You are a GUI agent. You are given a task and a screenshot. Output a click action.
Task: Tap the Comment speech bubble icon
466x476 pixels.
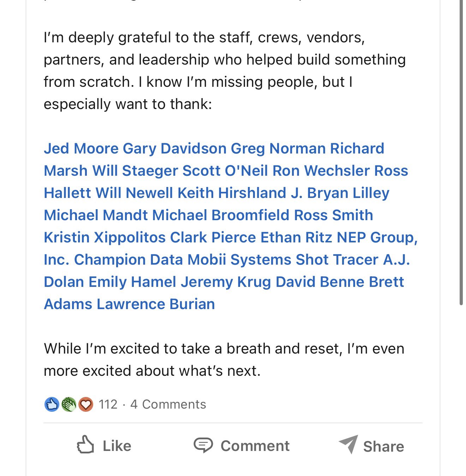coord(203,445)
